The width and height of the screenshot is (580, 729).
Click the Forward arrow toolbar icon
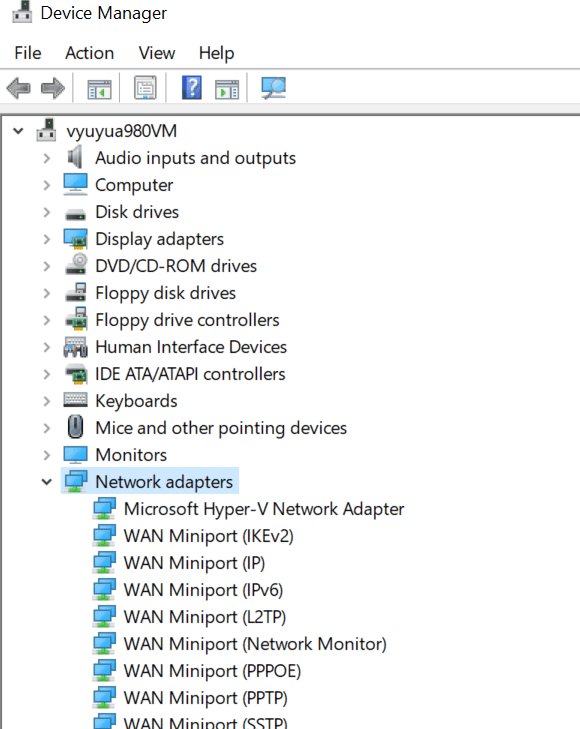tap(53, 88)
